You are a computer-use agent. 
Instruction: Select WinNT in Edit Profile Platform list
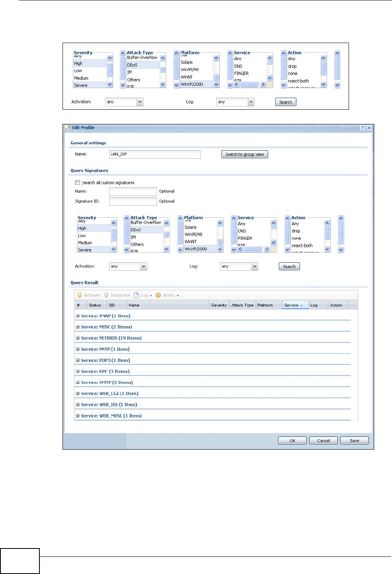coord(200,242)
